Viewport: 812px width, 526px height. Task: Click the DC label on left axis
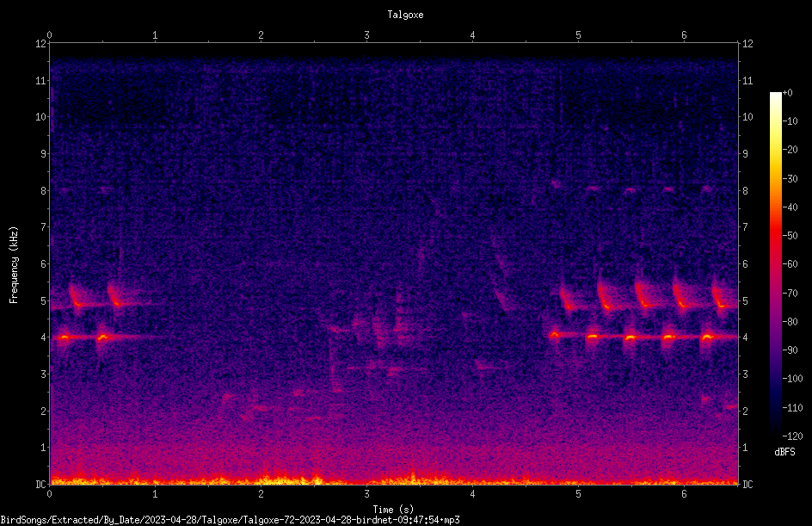pos(41,485)
